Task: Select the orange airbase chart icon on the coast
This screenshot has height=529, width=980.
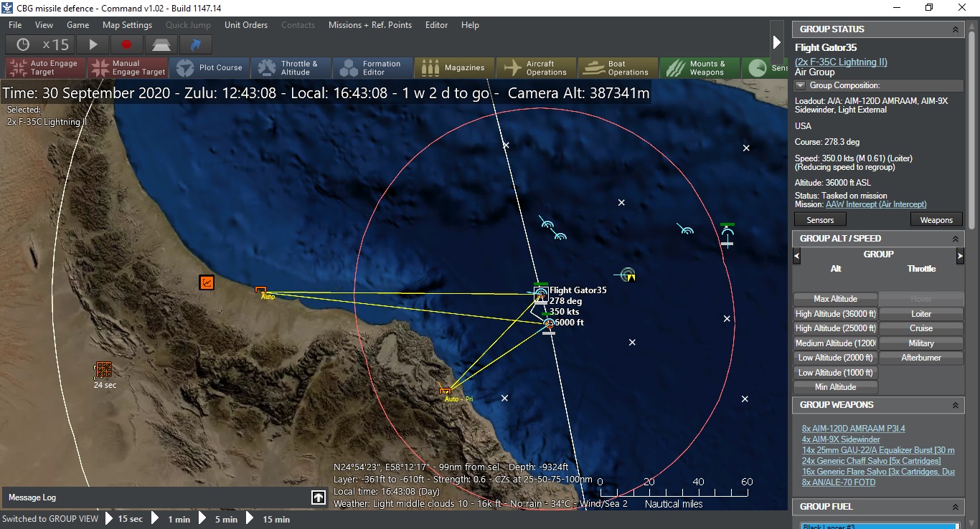Action: point(207,282)
